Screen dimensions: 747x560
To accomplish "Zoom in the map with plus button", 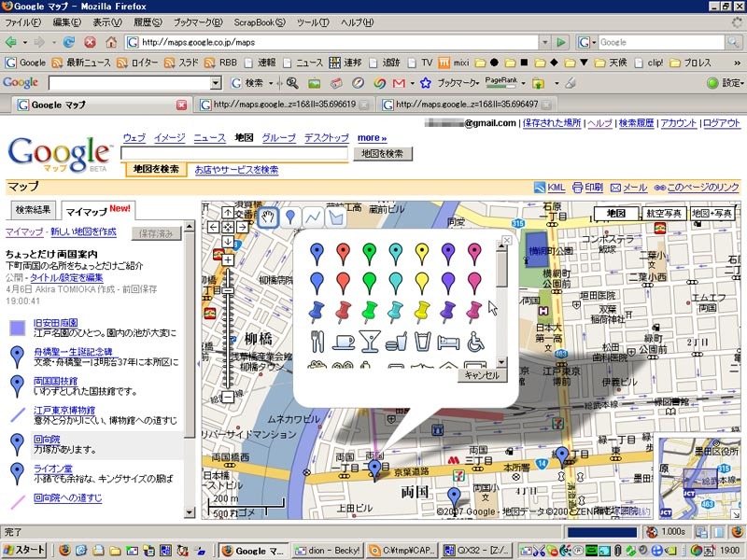I will (228, 260).
